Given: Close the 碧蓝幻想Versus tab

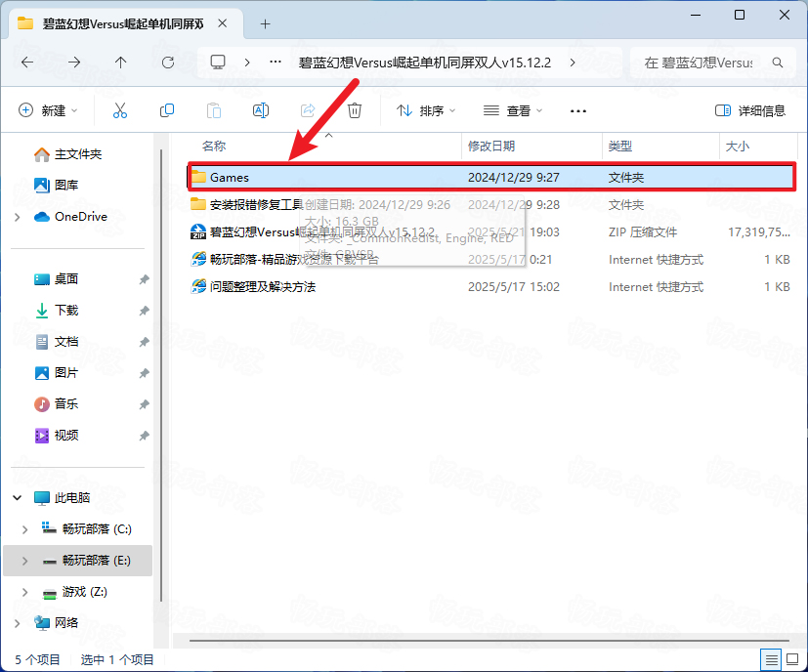Looking at the screenshot, I should tap(222, 23).
